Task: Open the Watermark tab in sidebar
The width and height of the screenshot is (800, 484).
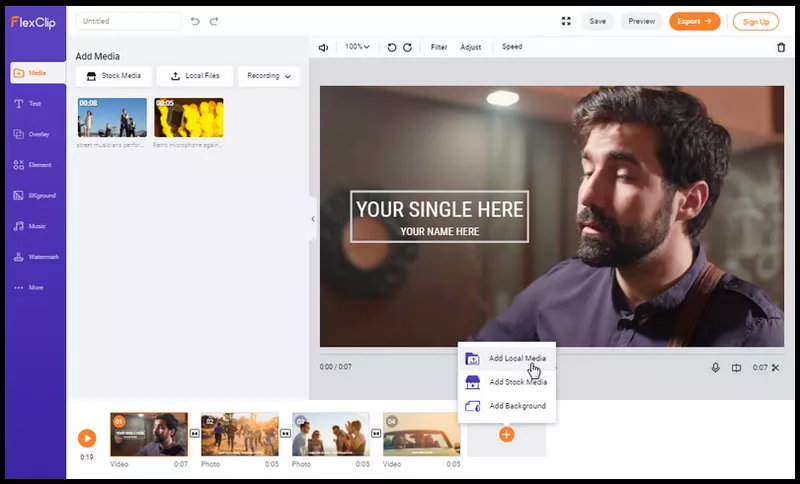Action: pos(37,257)
